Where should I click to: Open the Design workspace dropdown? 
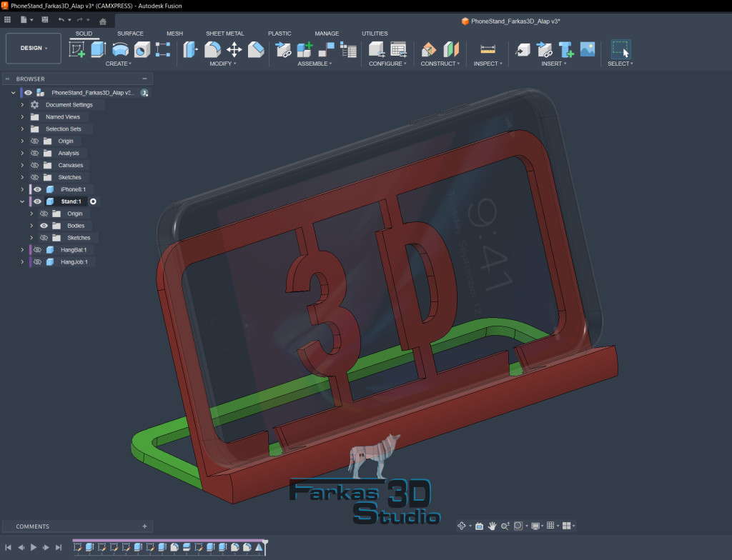click(34, 49)
